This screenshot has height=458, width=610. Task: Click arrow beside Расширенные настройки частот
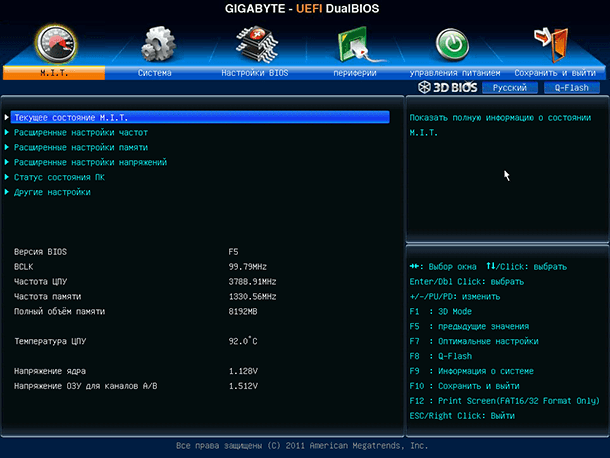point(7,132)
